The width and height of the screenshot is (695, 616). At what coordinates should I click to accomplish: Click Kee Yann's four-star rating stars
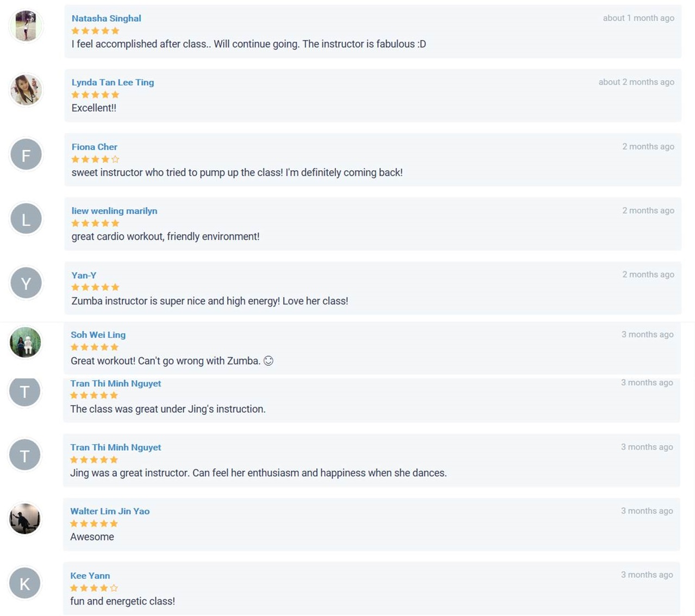pos(94,588)
